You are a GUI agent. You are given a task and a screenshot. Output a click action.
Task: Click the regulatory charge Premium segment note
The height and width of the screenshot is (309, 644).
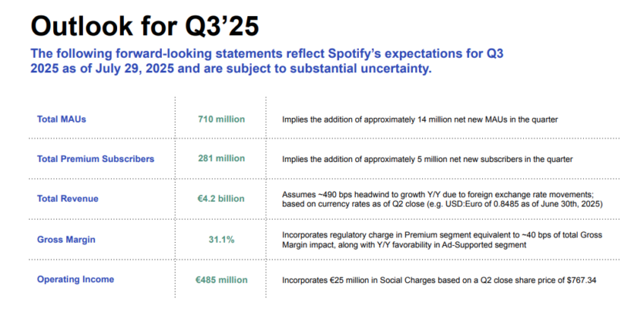click(442, 235)
